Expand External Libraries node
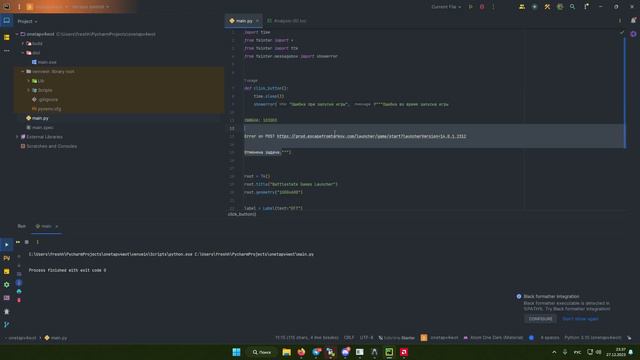The width and height of the screenshot is (640, 360). (x=17, y=137)
